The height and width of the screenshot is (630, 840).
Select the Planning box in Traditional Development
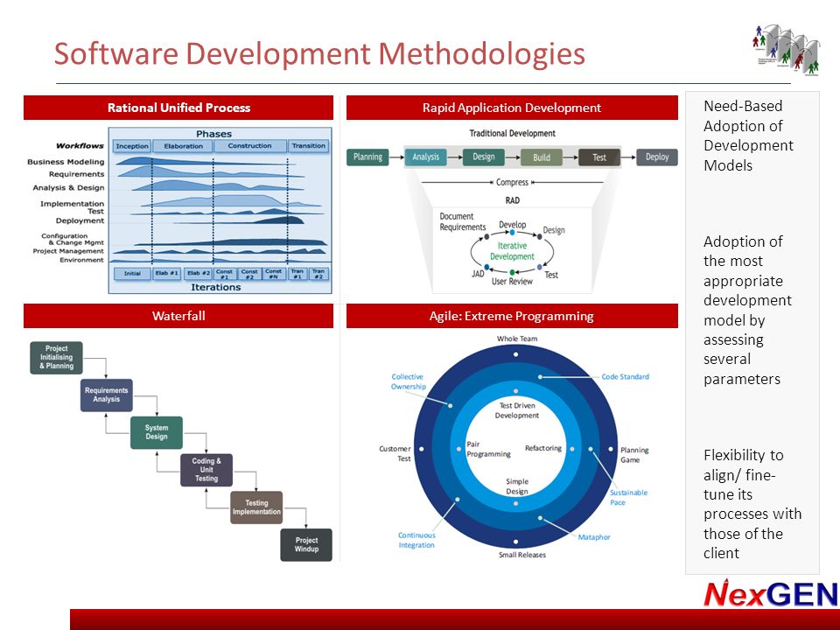(367, 157)
